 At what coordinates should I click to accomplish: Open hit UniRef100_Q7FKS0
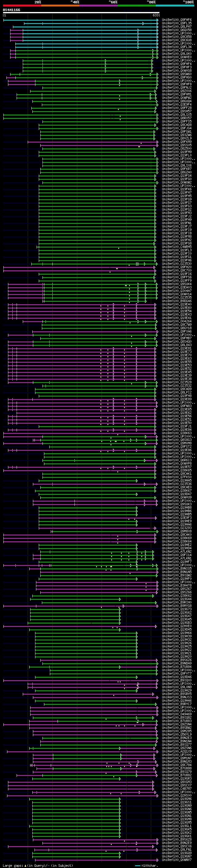(x=177, y=477)
